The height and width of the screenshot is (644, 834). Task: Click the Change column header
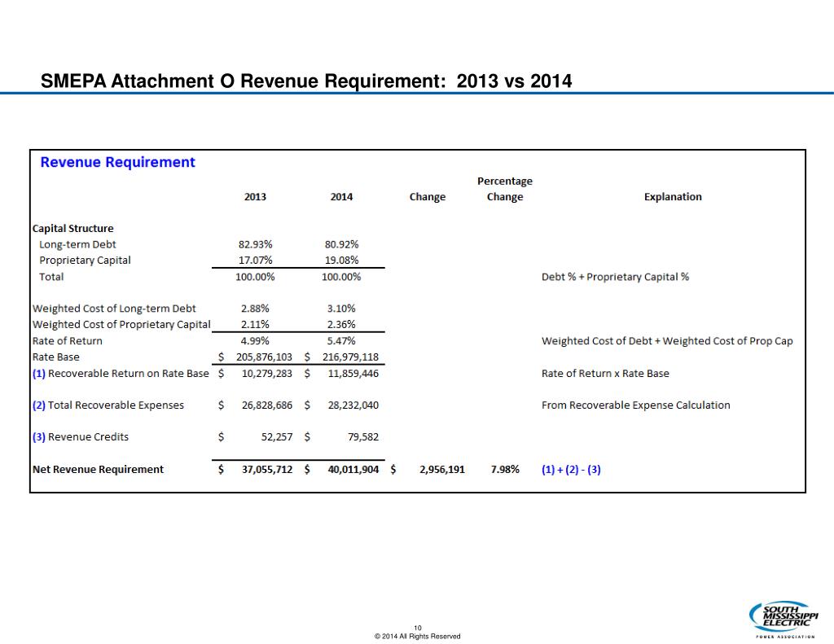tap(427, 197)
